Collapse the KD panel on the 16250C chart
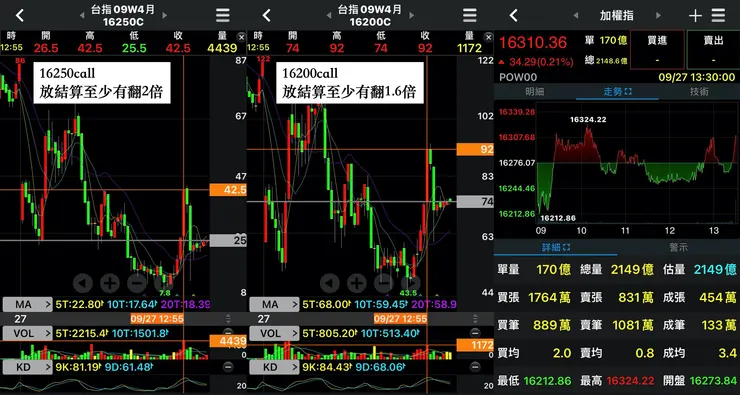The height and width of the screenshot is (395, 740). (228, 366)
